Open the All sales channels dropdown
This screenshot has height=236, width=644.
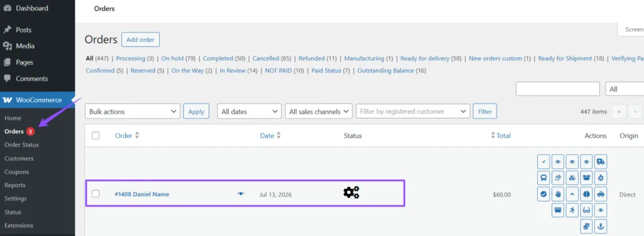click(318, 111)
